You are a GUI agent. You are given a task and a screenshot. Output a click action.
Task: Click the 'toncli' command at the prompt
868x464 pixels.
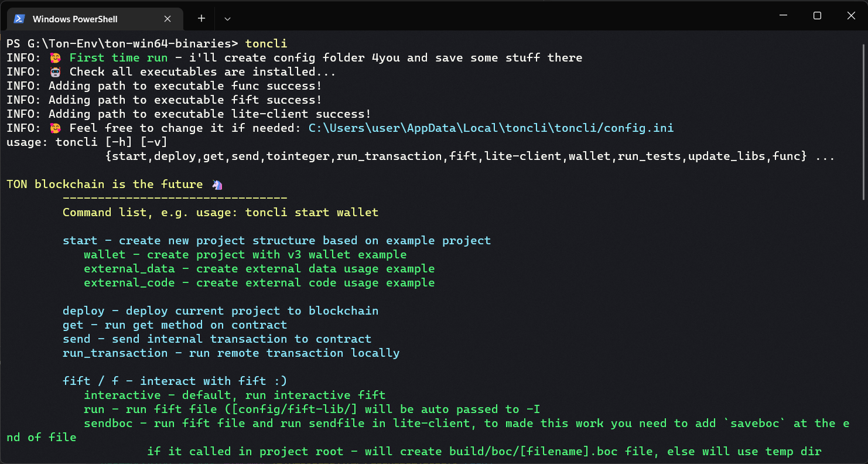tap(266, 43)
